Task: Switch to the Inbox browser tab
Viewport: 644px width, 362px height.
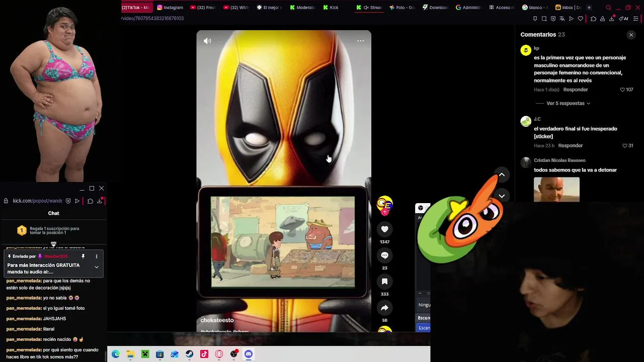Action: click(x=568, y=8)
